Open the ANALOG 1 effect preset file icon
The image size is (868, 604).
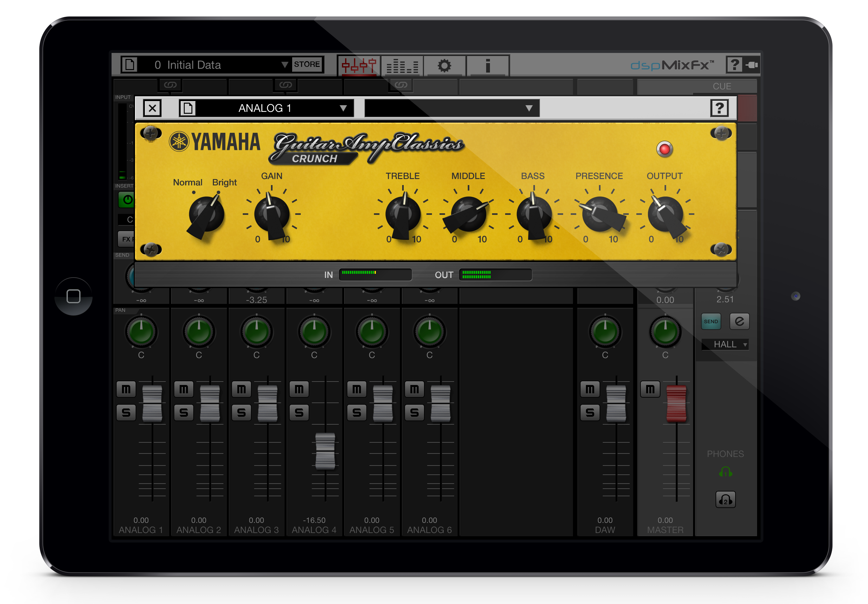point(188,108)
